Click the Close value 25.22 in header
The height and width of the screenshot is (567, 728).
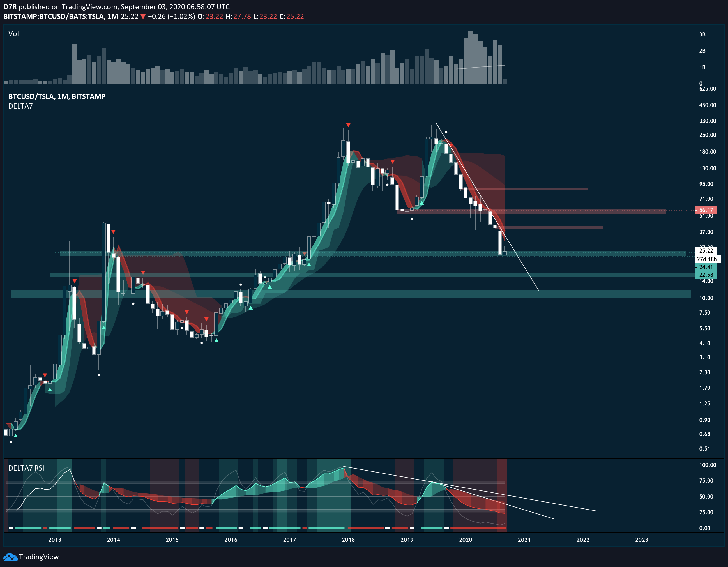295,16
